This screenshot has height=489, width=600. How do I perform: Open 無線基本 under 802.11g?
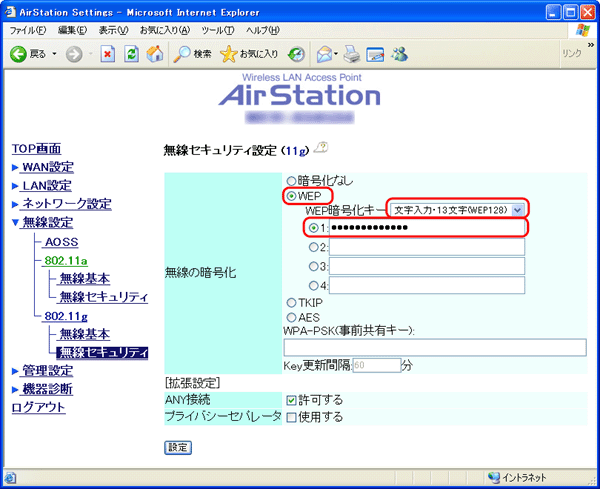[85, 334]
